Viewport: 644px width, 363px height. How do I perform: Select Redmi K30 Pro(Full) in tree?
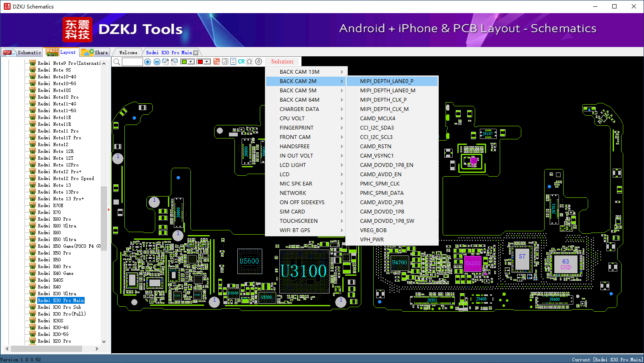click(x=62, y=314)
